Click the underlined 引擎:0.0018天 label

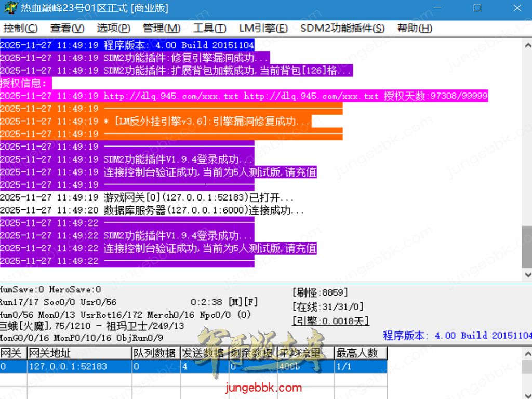click(330, 321)
